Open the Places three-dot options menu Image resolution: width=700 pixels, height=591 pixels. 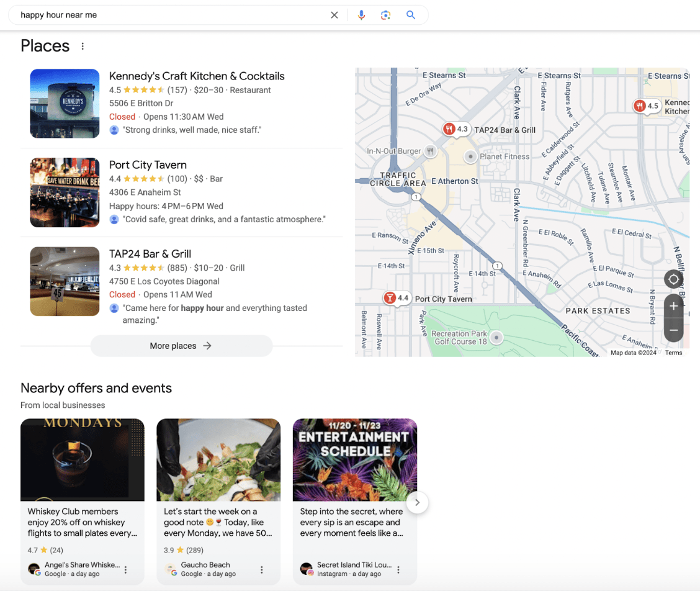tap(83, 46)
